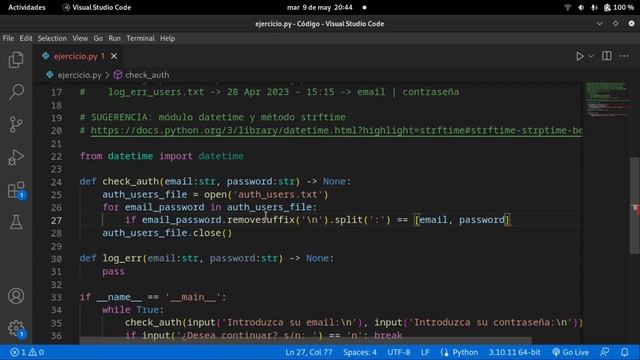Viewport: 640px width, 360px height.
Task: Click the Ln 27, Col 77 status
Action: click(x=309, y=352)
